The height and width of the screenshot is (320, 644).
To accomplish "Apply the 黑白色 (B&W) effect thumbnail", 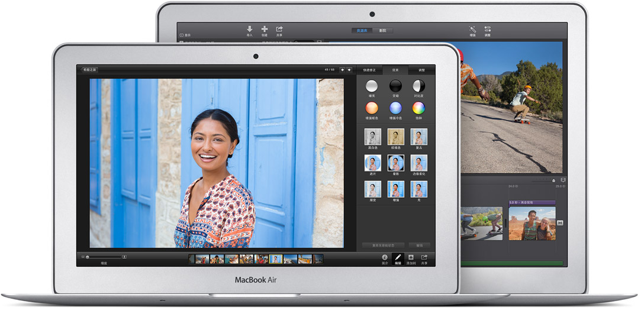I will tap(372, 137).
